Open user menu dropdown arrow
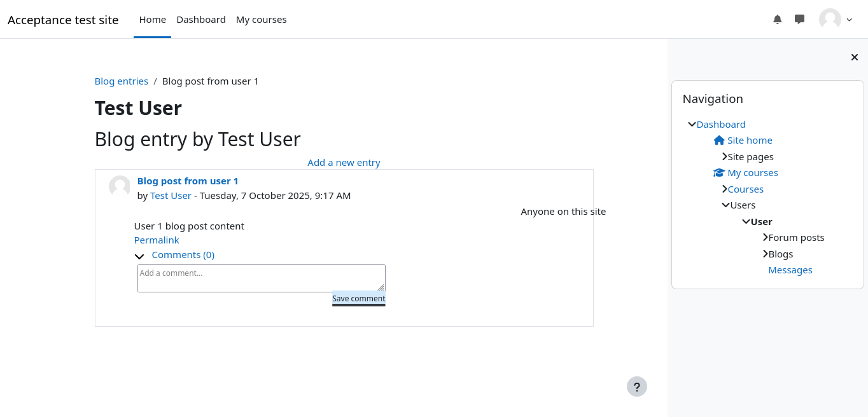The height and width of the screenshot is (417, 868). pos(849,20)
